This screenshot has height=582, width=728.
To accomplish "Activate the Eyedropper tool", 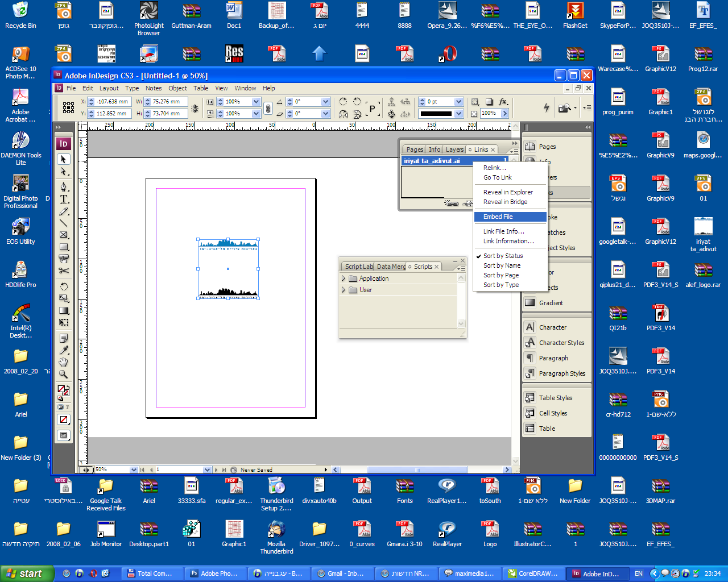I will coord(64,350).
